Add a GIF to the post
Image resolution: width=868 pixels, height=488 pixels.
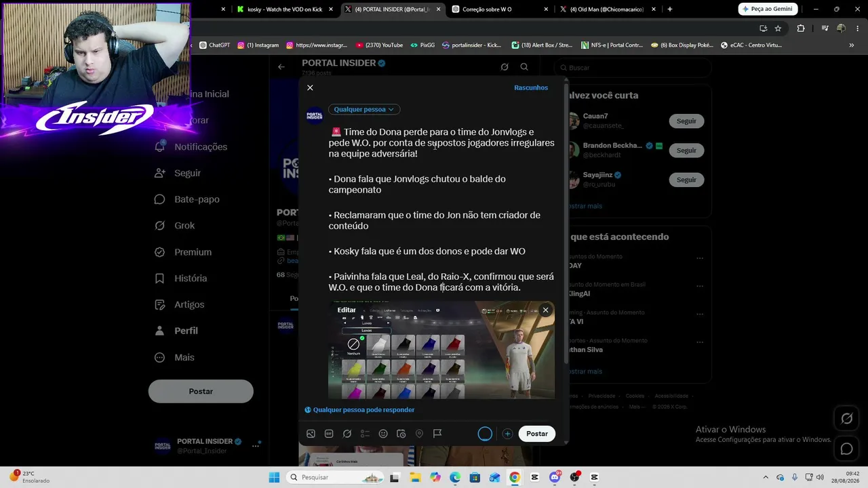pos(329,434)
